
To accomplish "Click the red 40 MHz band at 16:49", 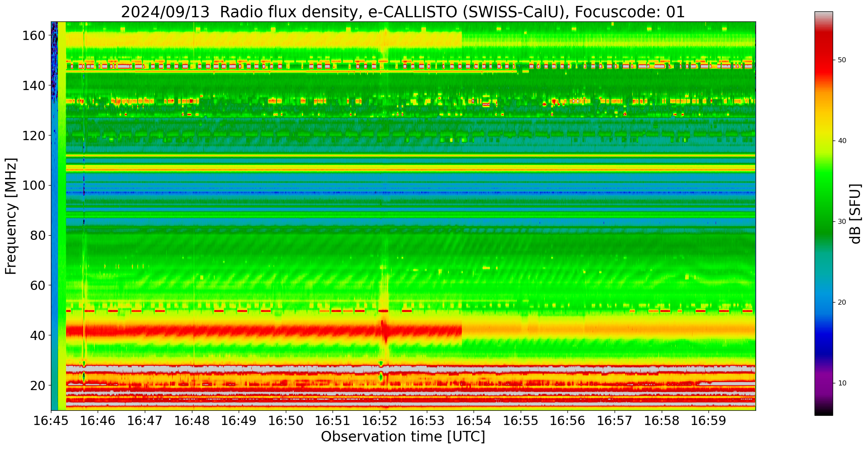I will coord(239,330).
